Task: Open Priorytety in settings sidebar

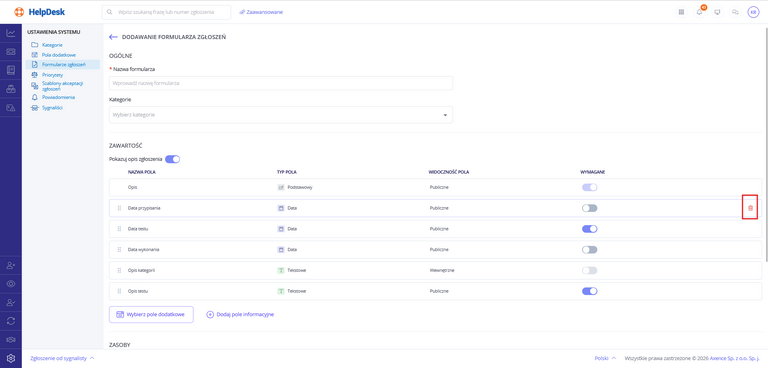Action: coord(52,75)
